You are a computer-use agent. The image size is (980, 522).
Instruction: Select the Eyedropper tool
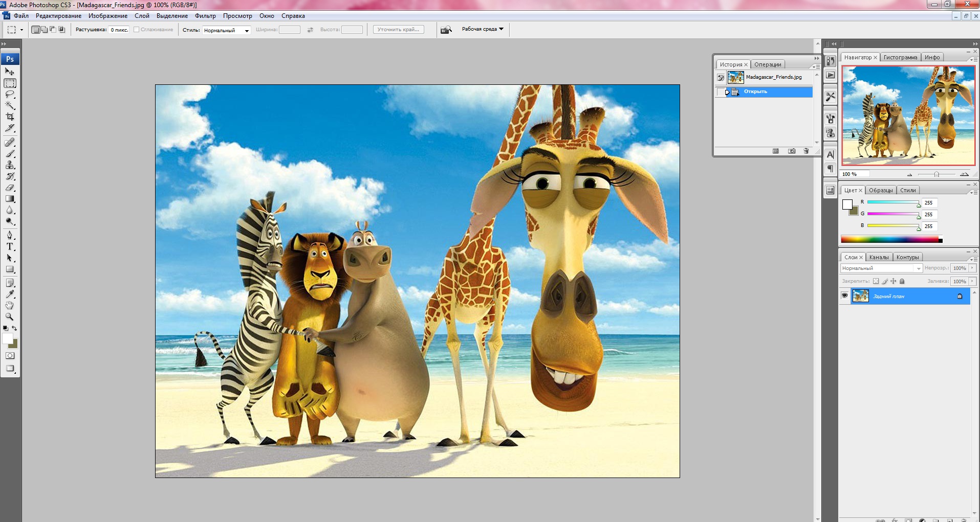(10, 294)
